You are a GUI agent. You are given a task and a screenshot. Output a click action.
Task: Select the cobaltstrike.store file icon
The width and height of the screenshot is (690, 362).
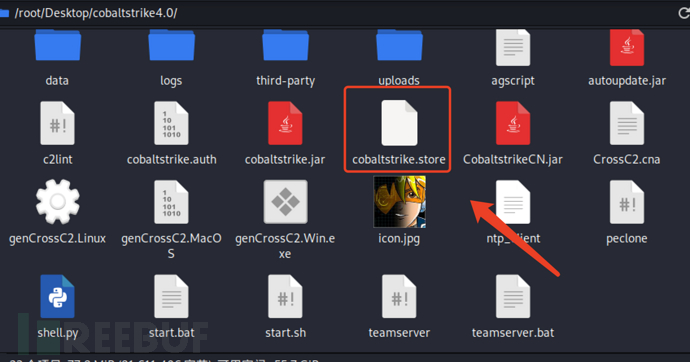[399, 123]
